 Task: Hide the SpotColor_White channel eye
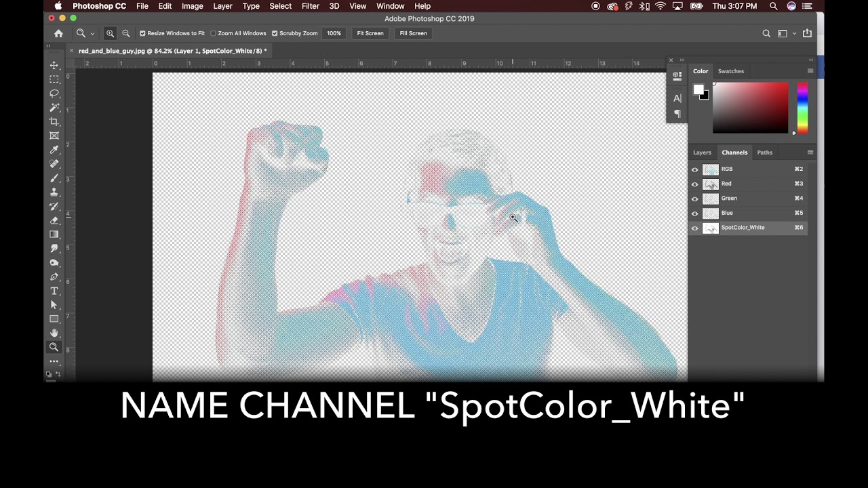(694, 228)
